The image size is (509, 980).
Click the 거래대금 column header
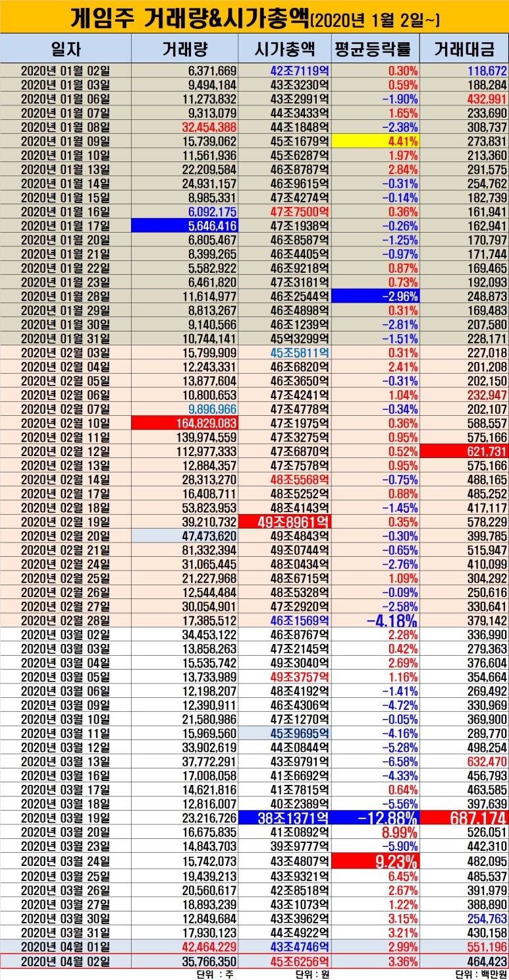[464, 49]
